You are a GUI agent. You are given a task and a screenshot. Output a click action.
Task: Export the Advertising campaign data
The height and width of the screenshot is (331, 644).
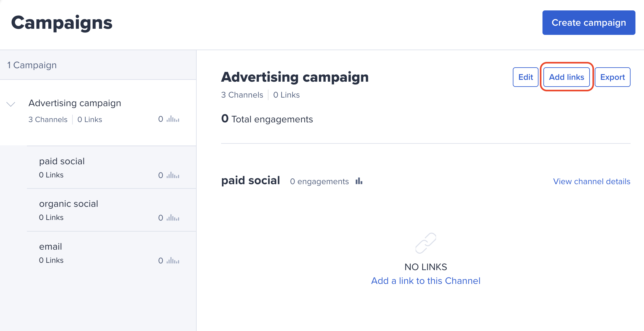(612, 77)
